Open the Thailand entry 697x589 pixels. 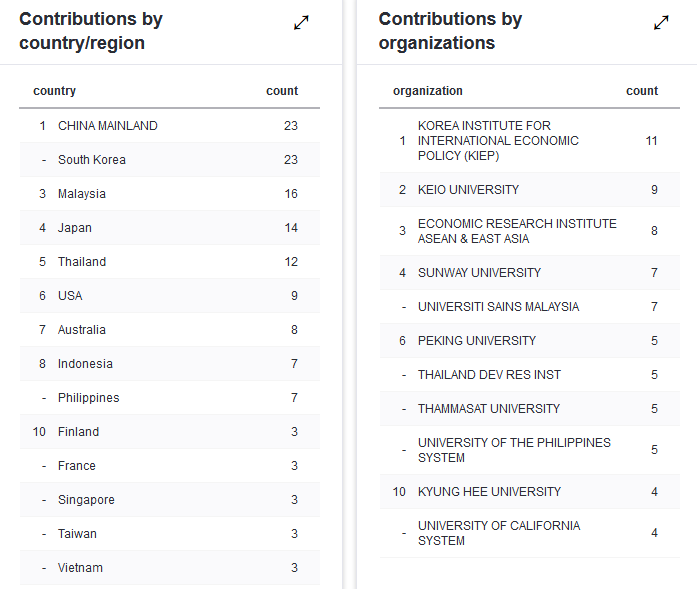click(x=170, y=262)
